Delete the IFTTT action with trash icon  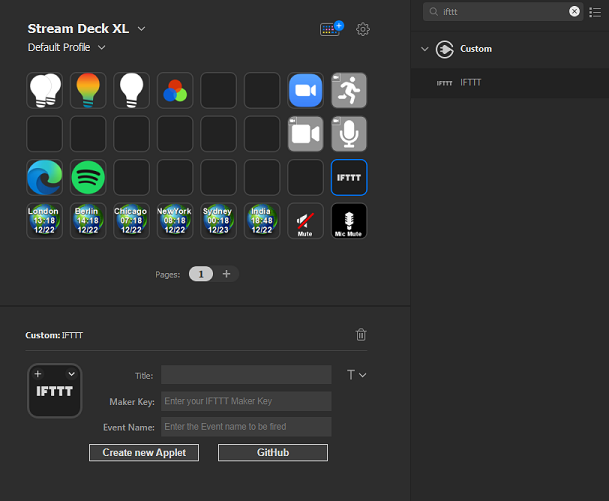[x=361, y=334]
